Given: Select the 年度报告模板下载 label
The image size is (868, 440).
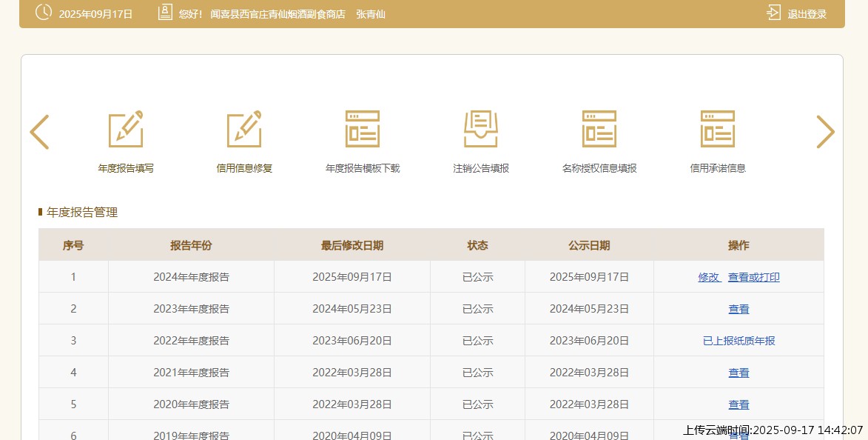Looking at the screenshot, I should [x=363, y=168].
